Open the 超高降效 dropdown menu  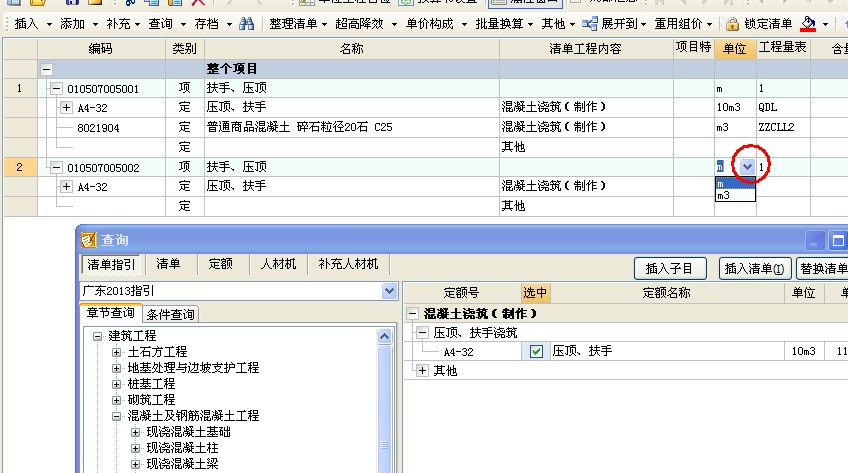click(x=366, y=24)
